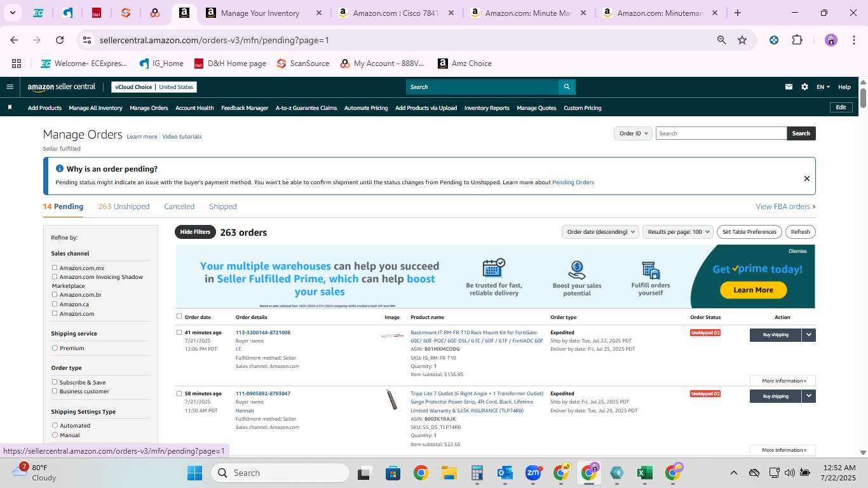Click the Learn More button in Prime banner
Viewport: 868px width, 488px height.
click(x=753, y=290)
